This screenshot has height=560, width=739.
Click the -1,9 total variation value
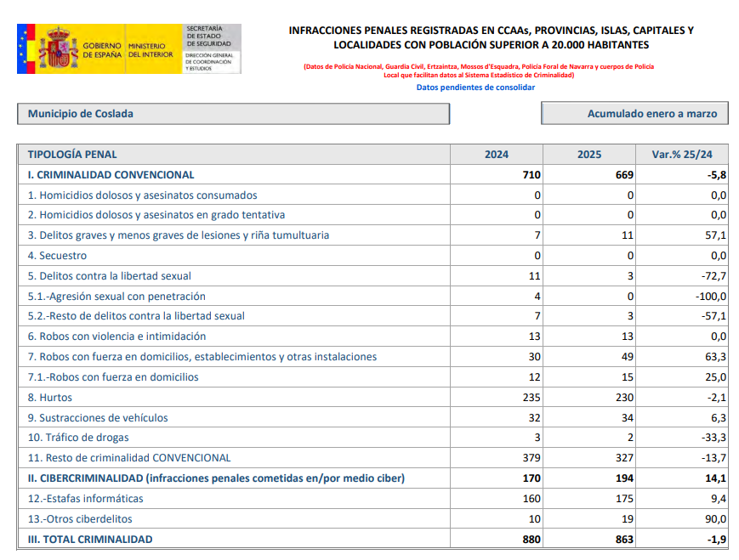(717, 540)
